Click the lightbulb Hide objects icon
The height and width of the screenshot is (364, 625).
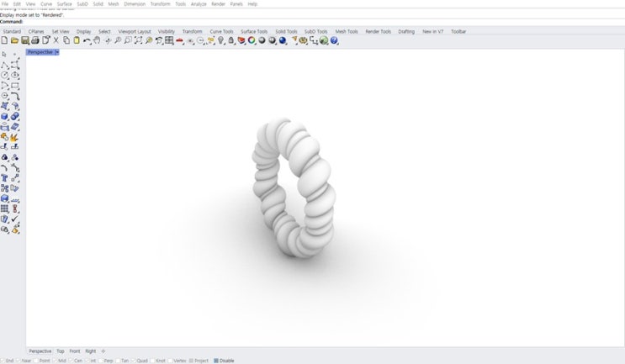[x=221, y=40]
